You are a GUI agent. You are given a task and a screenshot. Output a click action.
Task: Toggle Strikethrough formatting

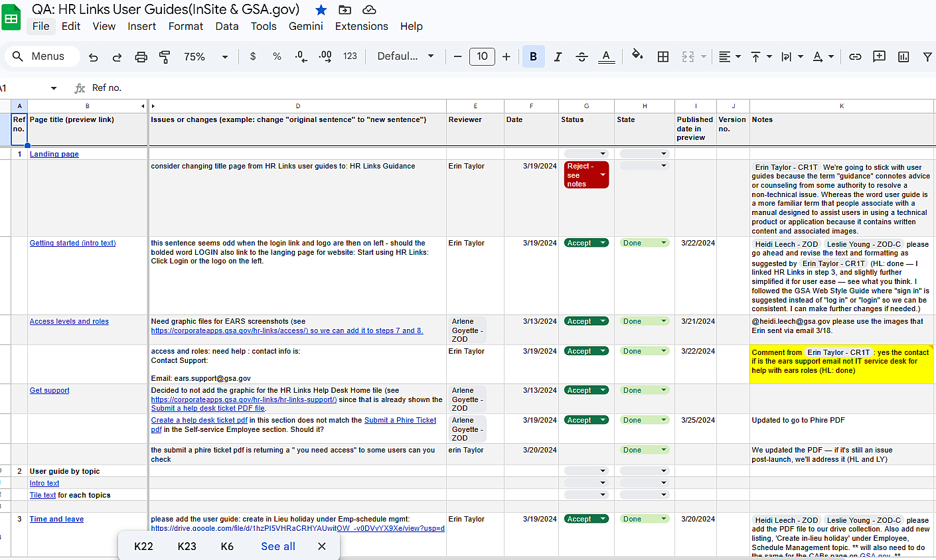(582, 56)
